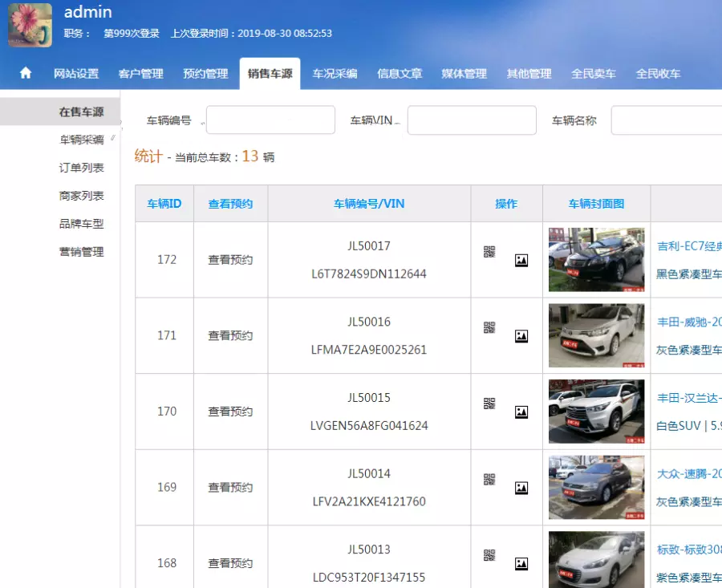Image resolution: width=722 pixels, height=588 pixels.
Task: Open the 网站设置 menu tab
Action: pos(76,74)
